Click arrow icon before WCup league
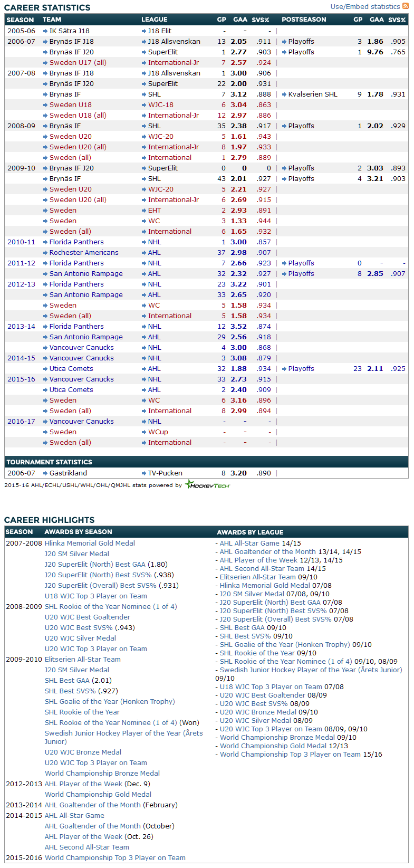The height and width of the screenshot is (868, 414). tap(144, 432)
